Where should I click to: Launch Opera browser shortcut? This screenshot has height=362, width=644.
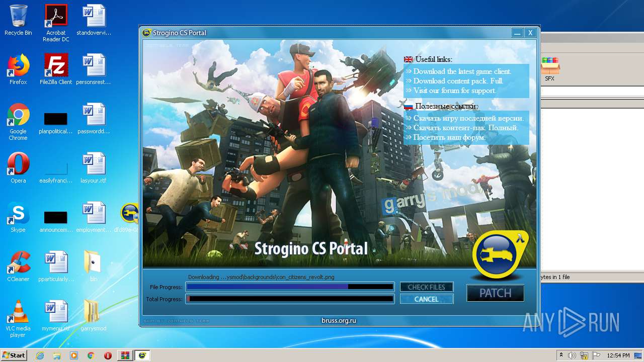[x=18, y=168]
